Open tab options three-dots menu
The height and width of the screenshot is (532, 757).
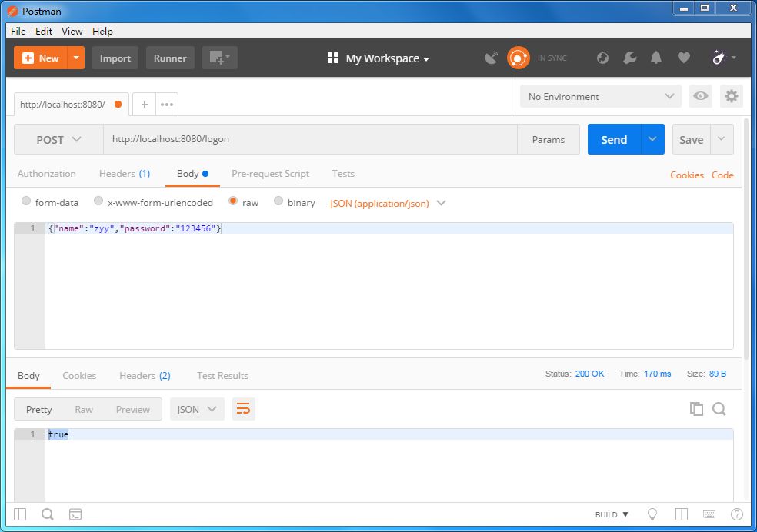click(167, 105)
